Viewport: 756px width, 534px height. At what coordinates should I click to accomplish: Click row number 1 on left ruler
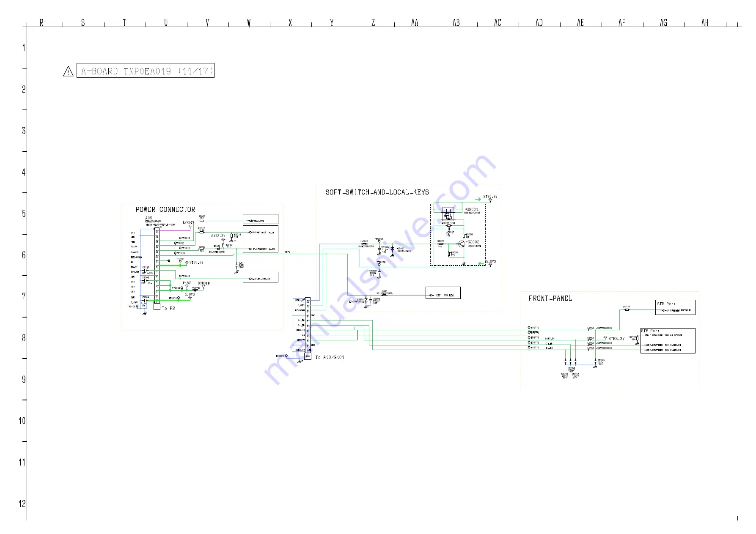24,48
